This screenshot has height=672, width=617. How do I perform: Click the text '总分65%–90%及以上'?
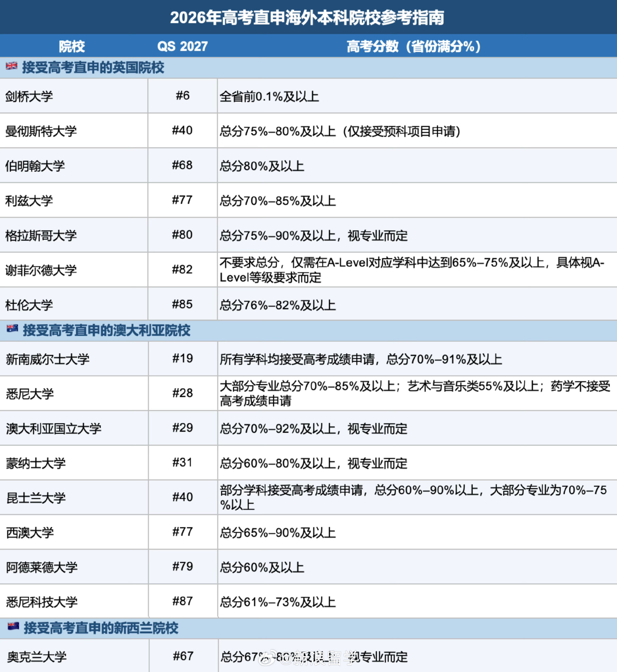point(277,533)
